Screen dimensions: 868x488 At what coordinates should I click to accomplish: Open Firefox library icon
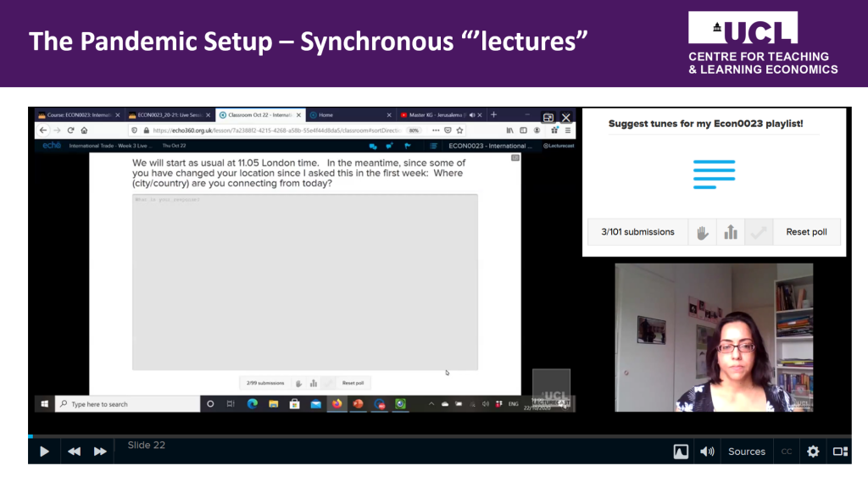[x=509, y=130]
